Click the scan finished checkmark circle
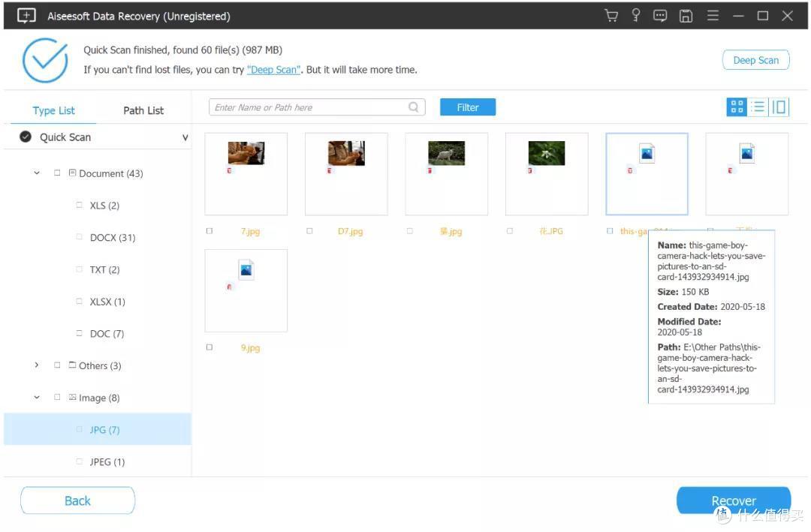 point(45,60)
